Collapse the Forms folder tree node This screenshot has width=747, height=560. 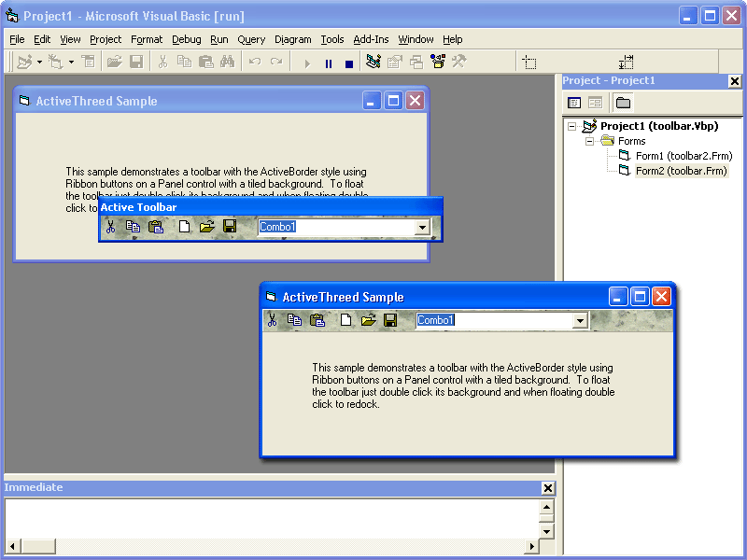589,141
